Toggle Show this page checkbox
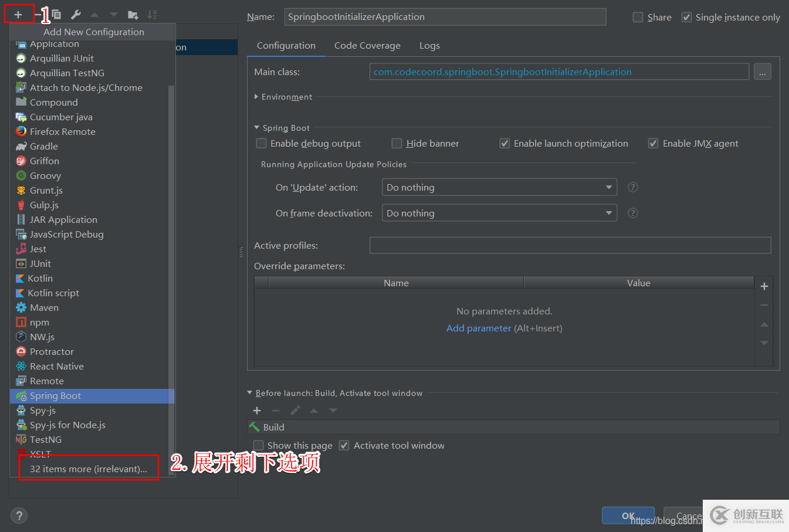 258,445
